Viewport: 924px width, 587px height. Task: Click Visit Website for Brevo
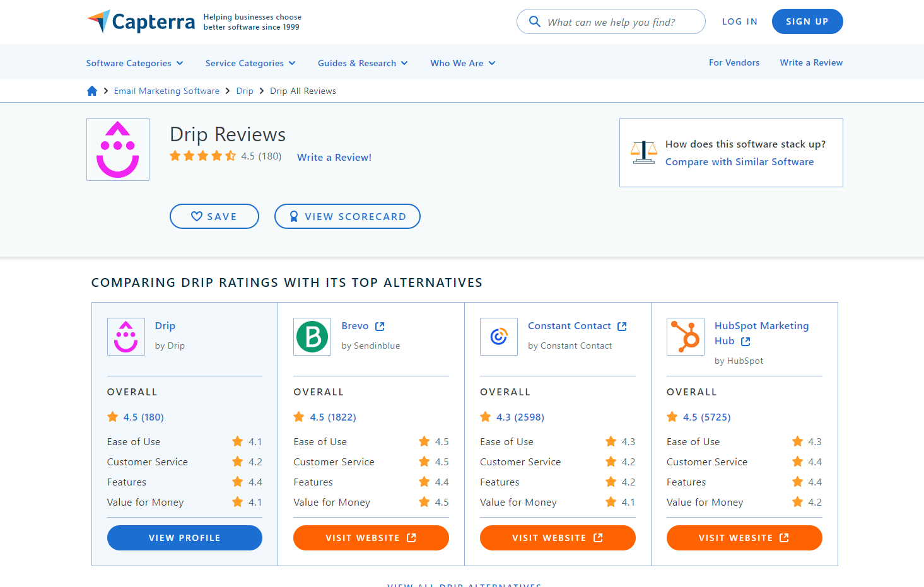click(371, 538)
